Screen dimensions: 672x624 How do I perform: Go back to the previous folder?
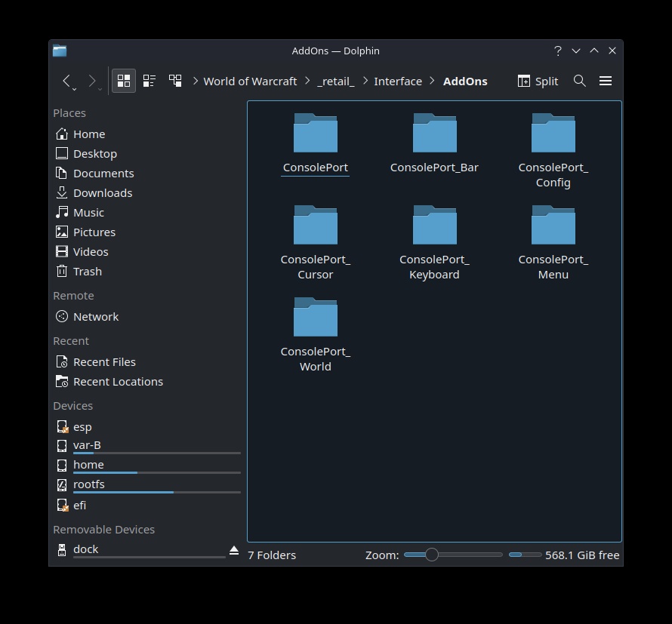(x=67, y=81)
